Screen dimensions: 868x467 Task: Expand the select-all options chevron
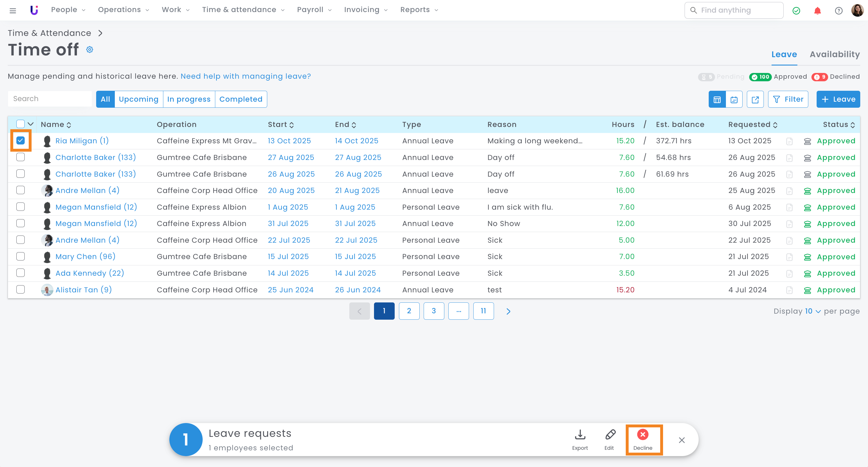pyautogui.click(x=31, y=124)
